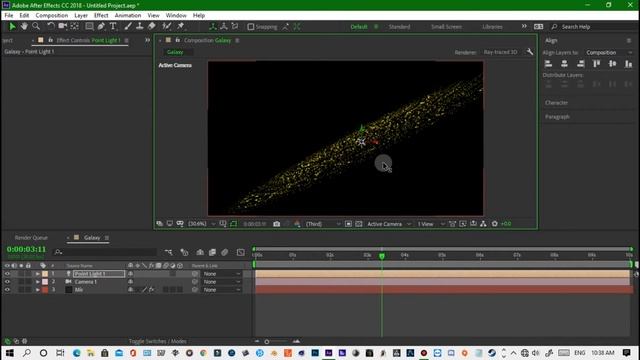Screen dimensions: 640x360
Task: Show more workspaces with double chevron
Action: tap(524, 26)
